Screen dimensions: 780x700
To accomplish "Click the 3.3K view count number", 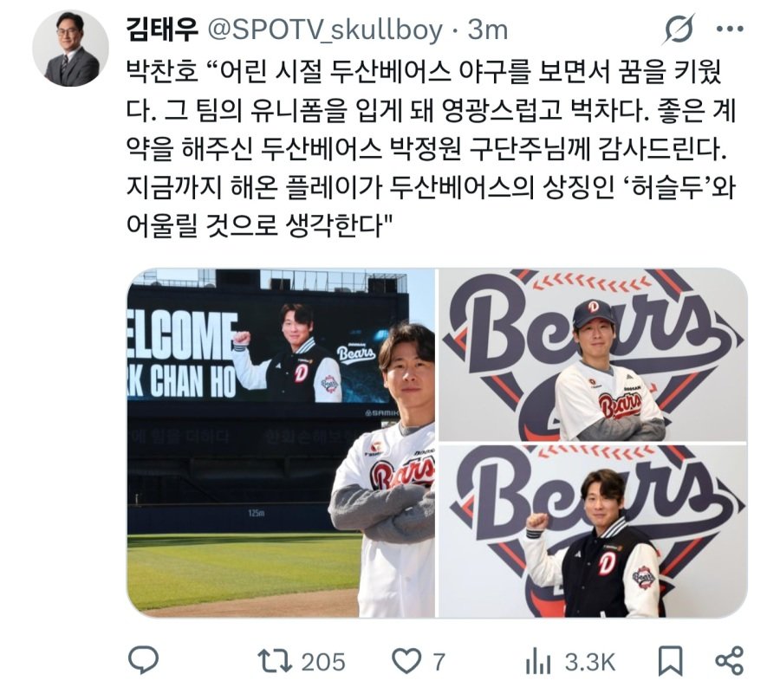I will [590, 662].
